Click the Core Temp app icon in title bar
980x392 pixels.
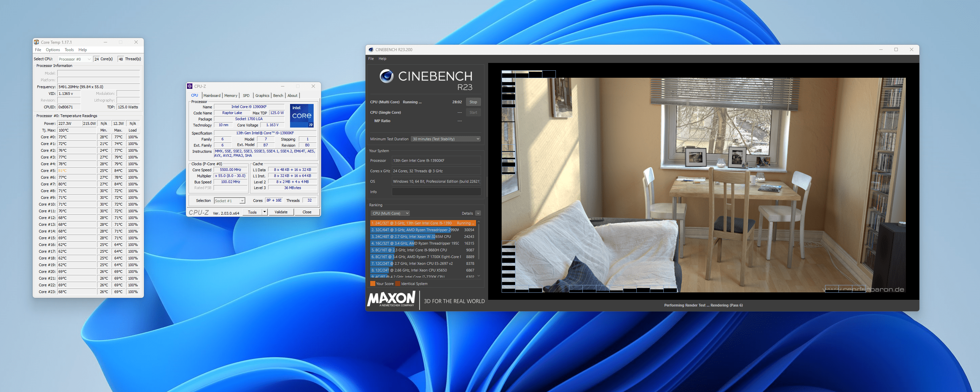tap(36, 42)
